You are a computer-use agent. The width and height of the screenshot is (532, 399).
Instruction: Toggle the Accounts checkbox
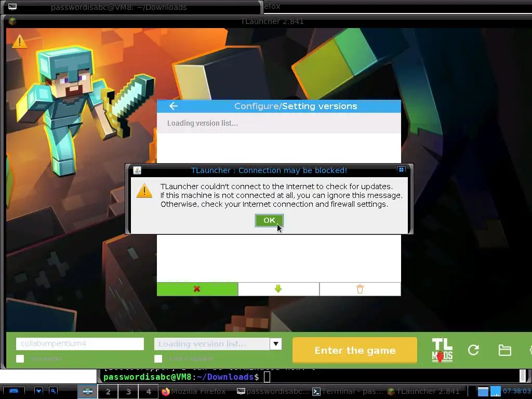20,358
